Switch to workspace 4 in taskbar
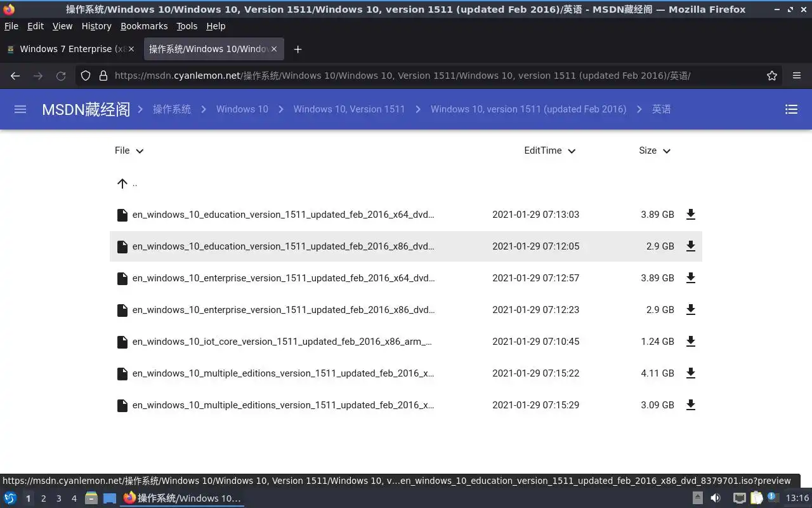812x508 pixels. (74, 498)
